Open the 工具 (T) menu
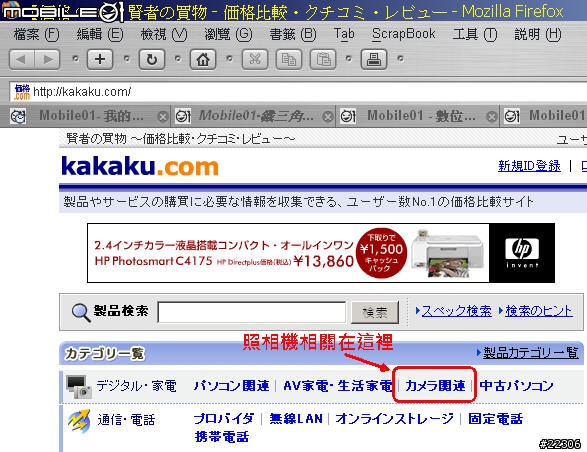Image resolution: width=587 pixels, height=452 pixels. 475,34
